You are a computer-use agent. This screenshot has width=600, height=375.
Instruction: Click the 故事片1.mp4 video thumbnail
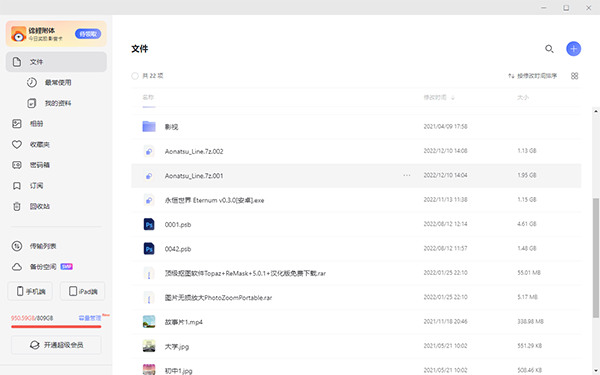149,321
